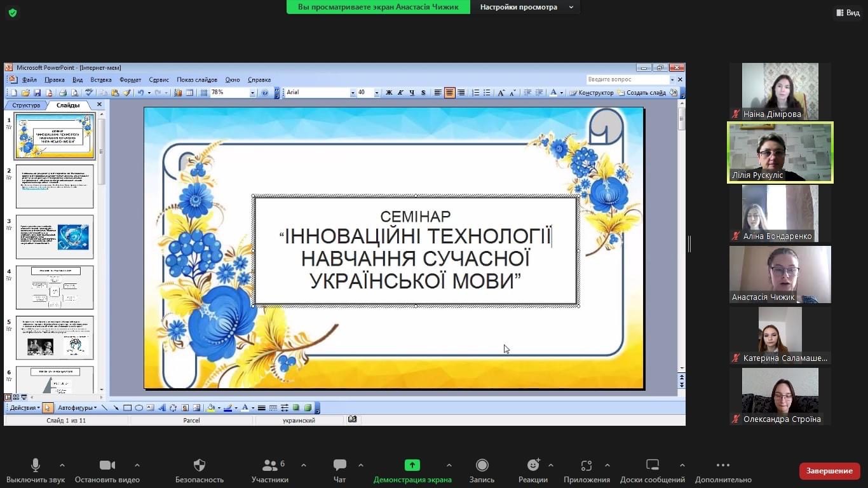Viewport: 868px width, 488px height.
Task: Open the font size dropdown showing 40
Action: tap(376, 93)
